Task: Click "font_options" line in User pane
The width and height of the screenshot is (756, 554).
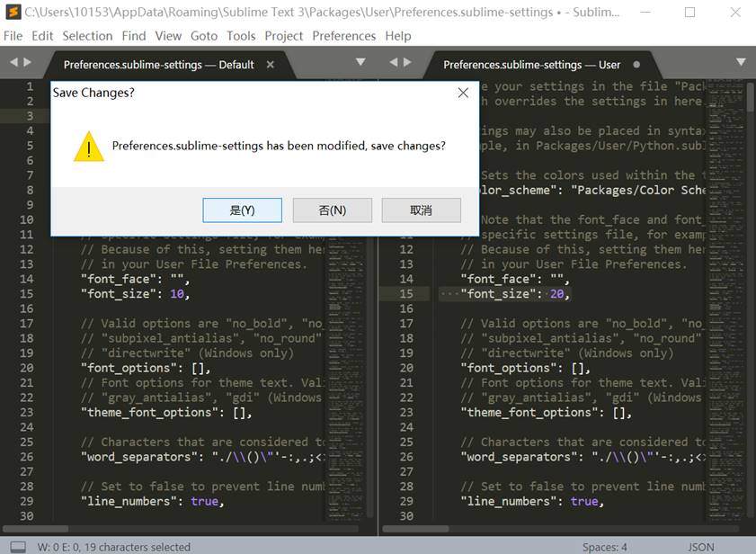Action: coord(525,368)
